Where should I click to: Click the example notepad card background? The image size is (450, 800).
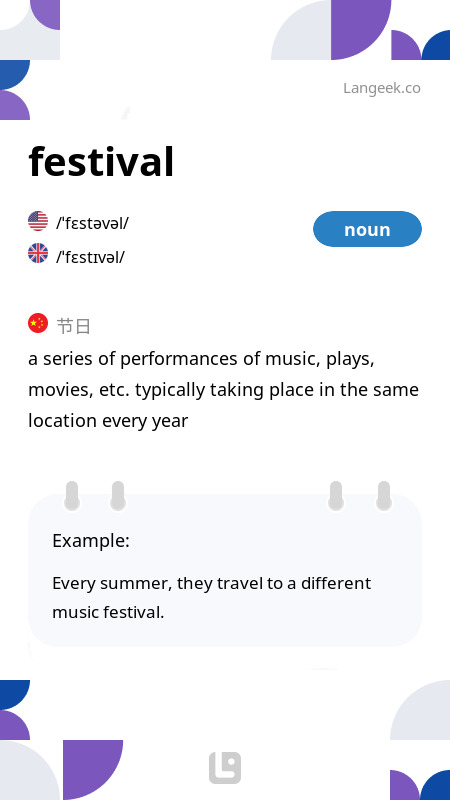pos(225,570)
